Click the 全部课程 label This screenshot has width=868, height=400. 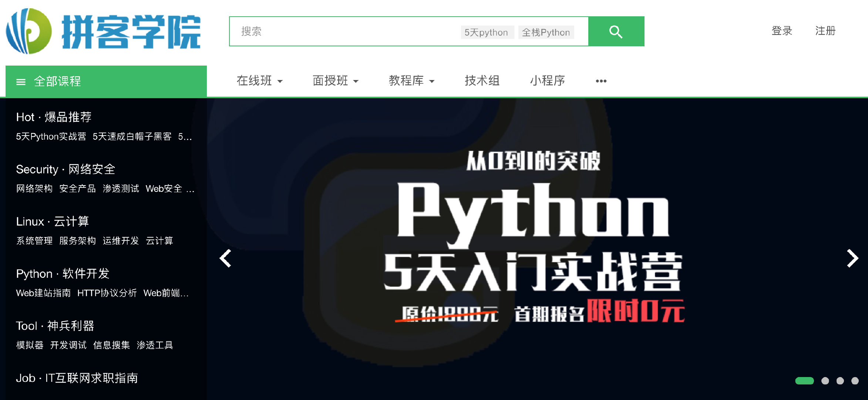click(57, 81)
